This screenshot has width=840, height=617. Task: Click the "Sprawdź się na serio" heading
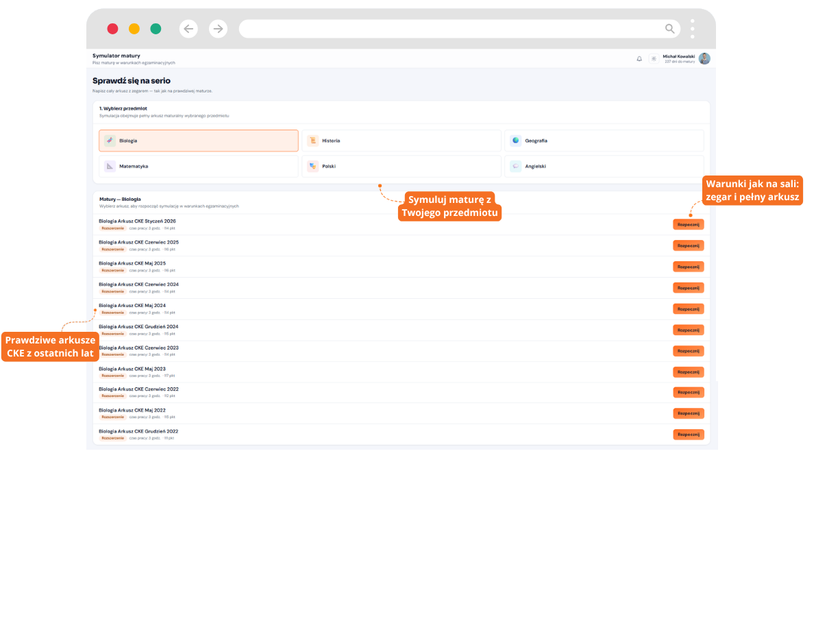132,81
